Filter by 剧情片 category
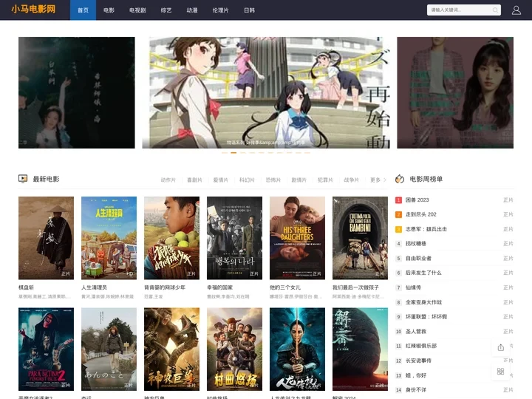 pyautogui.click(x=299, y=180)
